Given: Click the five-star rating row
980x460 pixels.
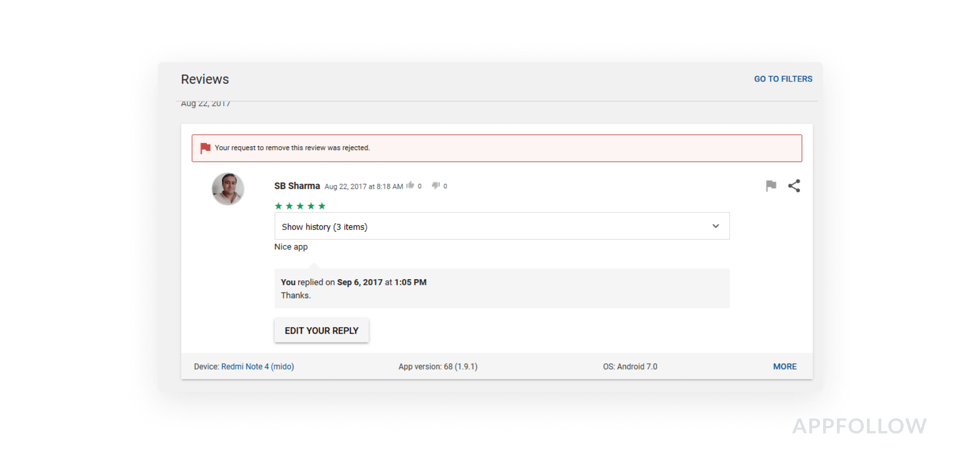Looking at the screenshot, I should tap(300, 206).
